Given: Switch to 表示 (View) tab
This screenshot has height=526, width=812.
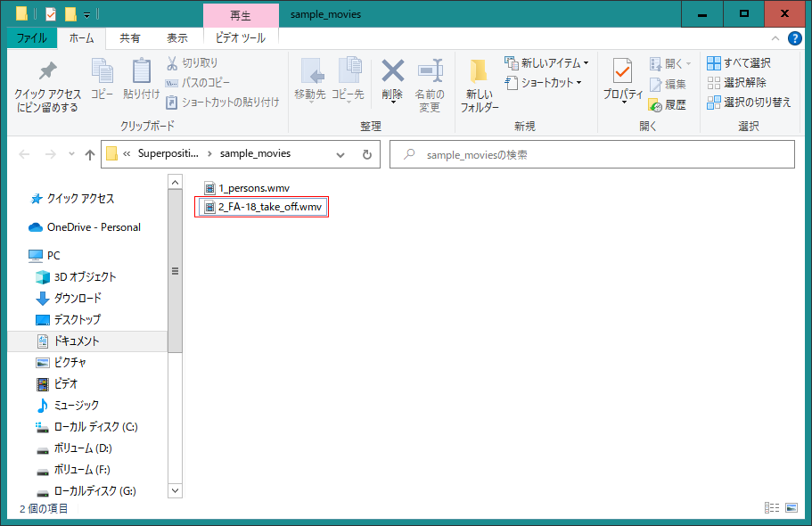Looking at the screenshot, I should [177, 37].
